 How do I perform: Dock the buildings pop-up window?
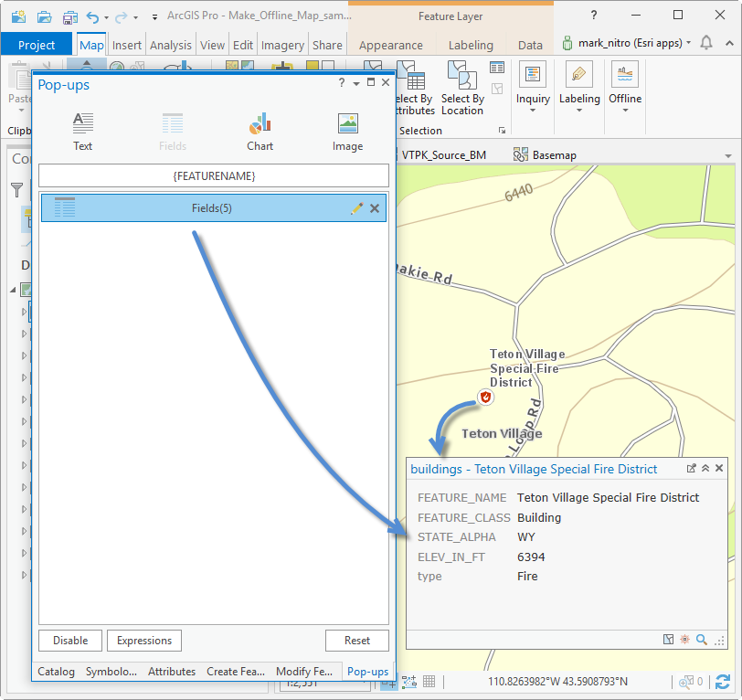[x=692, y=468]
